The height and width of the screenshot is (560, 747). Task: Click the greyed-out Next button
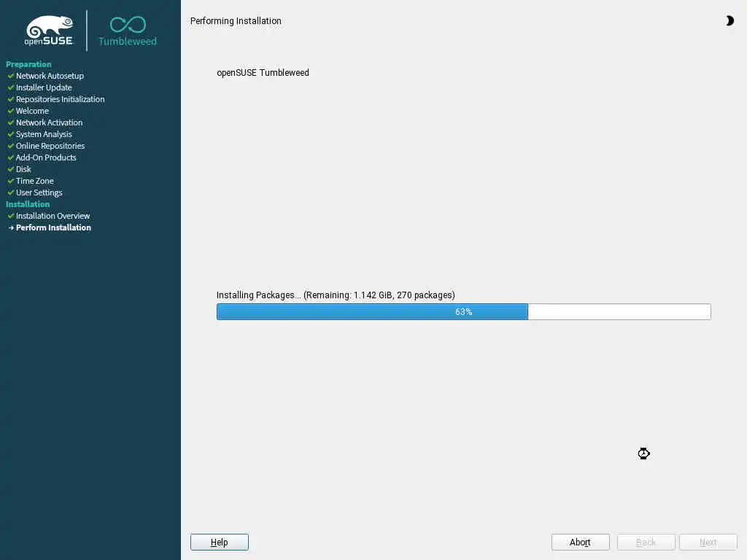coord(708,542)
